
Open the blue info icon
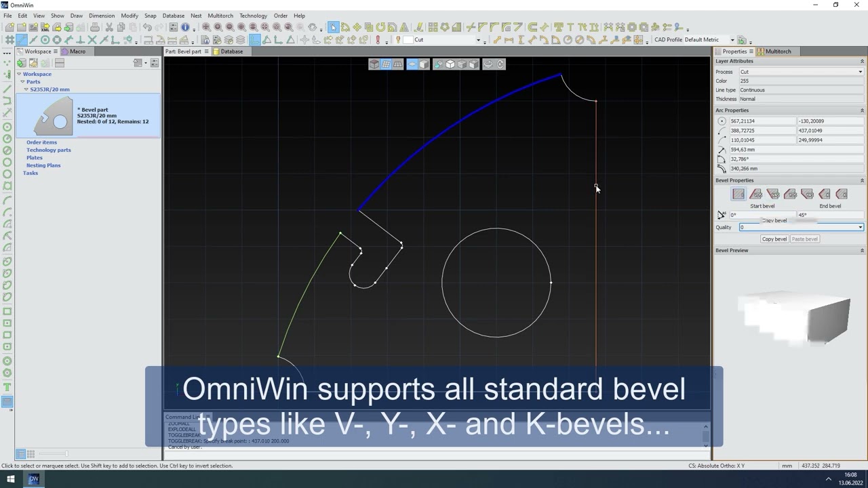[185, 27]
